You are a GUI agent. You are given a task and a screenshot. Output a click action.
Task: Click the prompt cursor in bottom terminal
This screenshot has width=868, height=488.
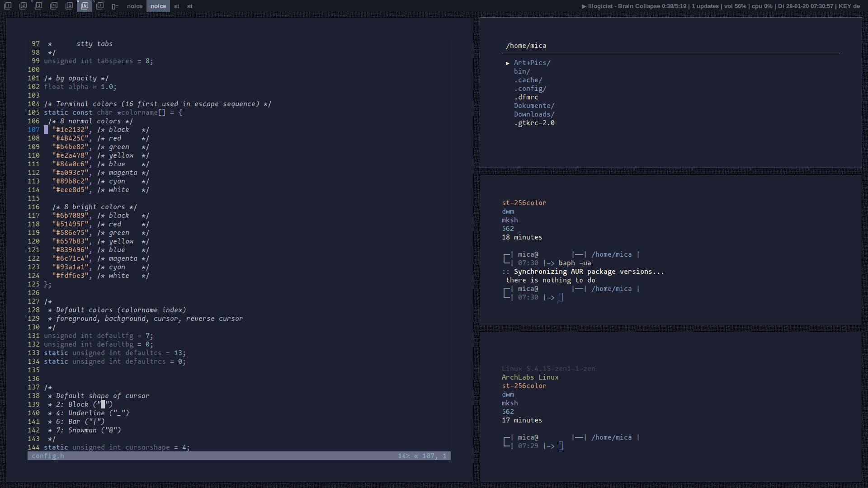click(x=561, y=446)
